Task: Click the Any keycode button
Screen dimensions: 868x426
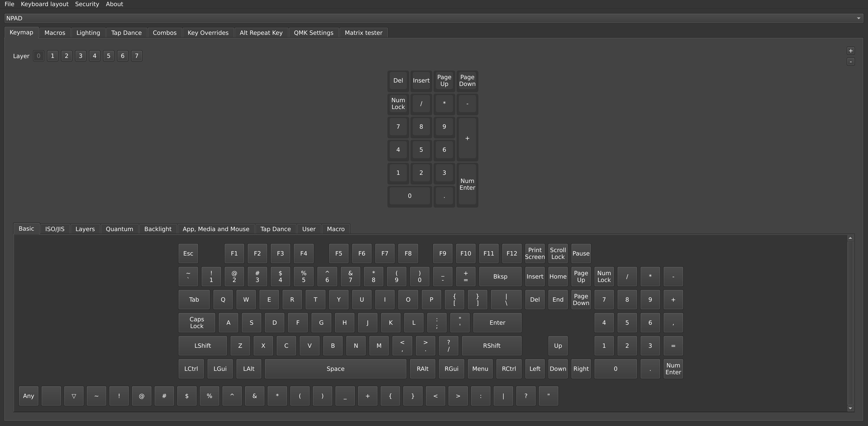Action: click(29, 396)
